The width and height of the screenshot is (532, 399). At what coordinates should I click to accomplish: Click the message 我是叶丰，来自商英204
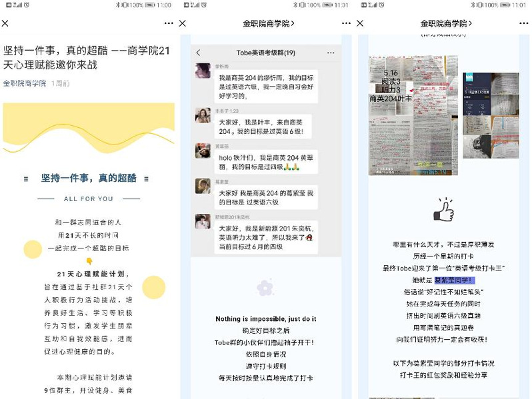pyautogui.click(x=263, y=127)
